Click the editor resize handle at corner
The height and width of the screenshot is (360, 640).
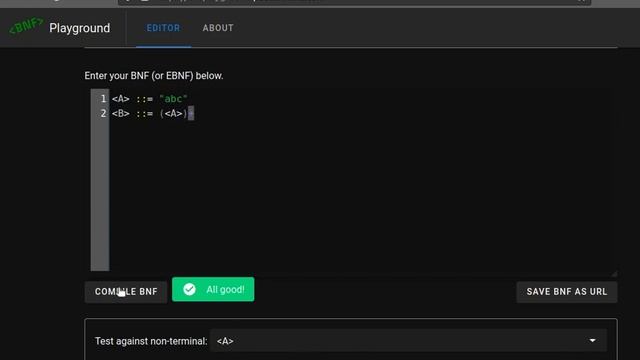click(614, 273)
